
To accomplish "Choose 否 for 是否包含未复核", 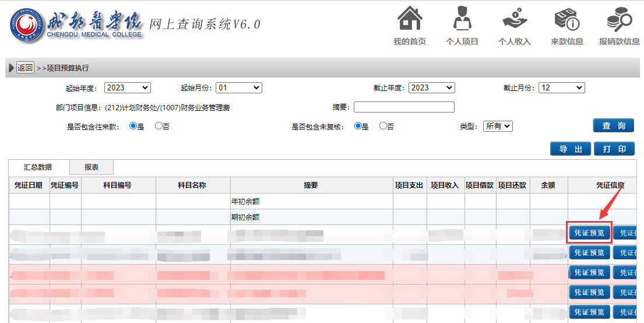I will click(383, 126).
